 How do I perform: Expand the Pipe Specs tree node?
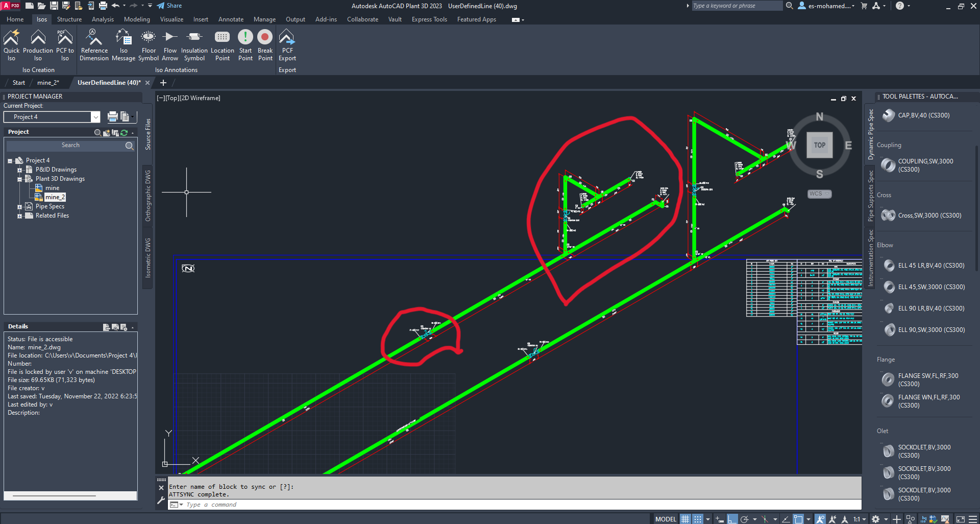[x=20, y=206]
